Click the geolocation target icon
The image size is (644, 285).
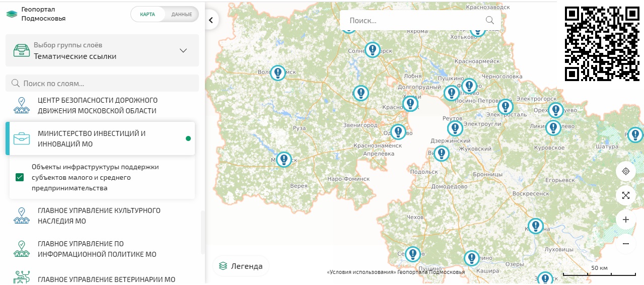626,171
